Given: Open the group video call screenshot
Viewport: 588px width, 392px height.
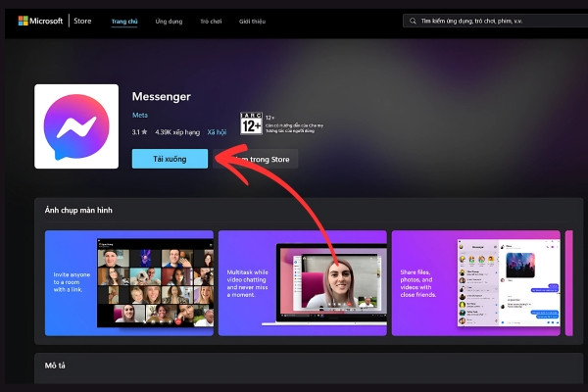Looking at the screenshot, I should 129,283.
